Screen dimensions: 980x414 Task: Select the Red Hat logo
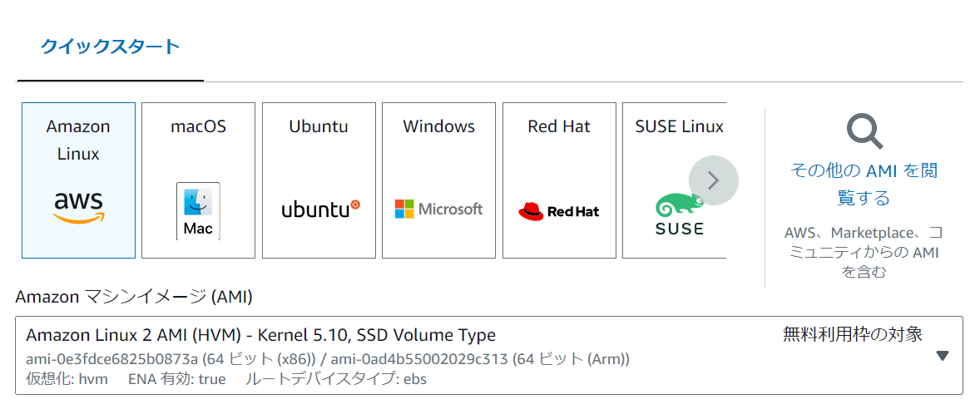click(559, 211)
